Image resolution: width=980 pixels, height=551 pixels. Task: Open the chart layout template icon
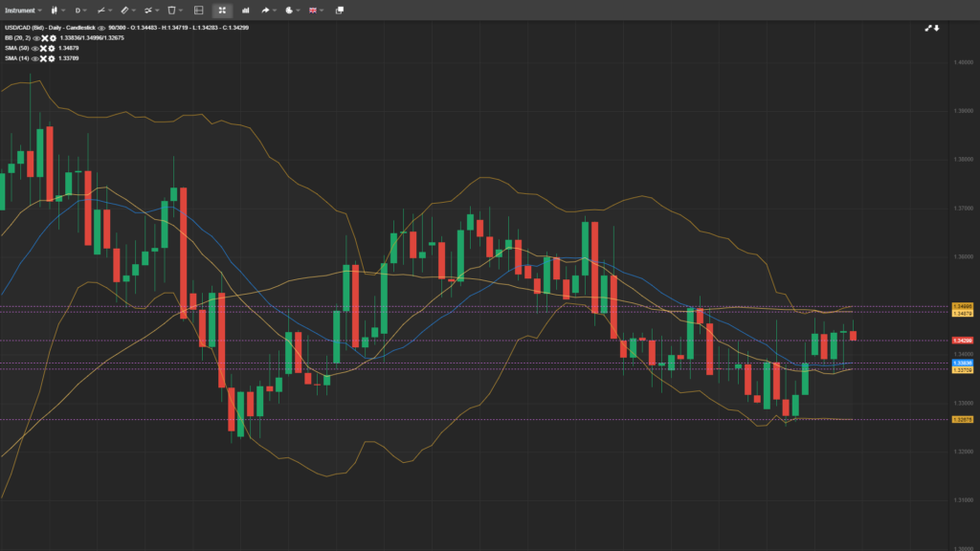(198, 10)
